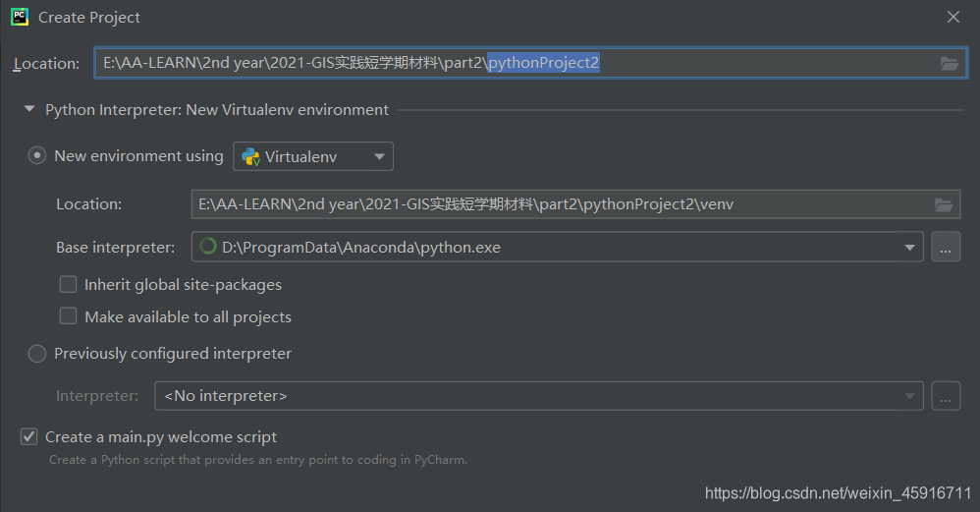
Task: Select New environment using radio button
Action: click(37, 155)
